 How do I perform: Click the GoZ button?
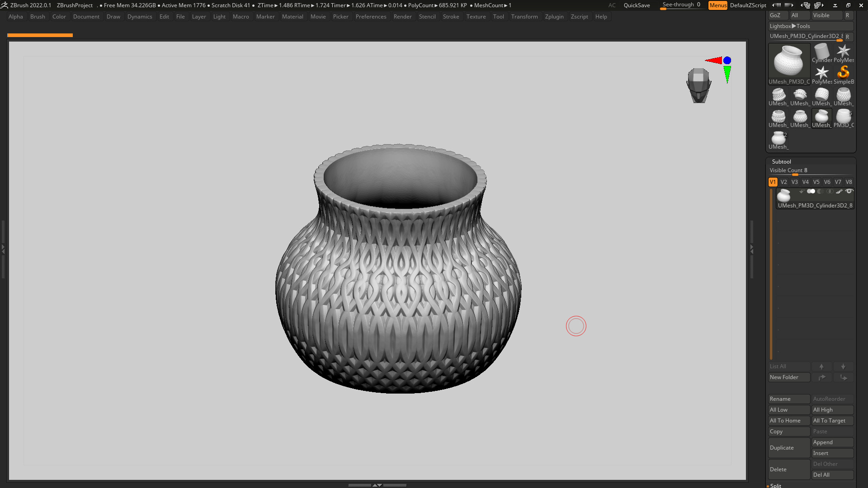pyautogui.click(x=778, y=15)
